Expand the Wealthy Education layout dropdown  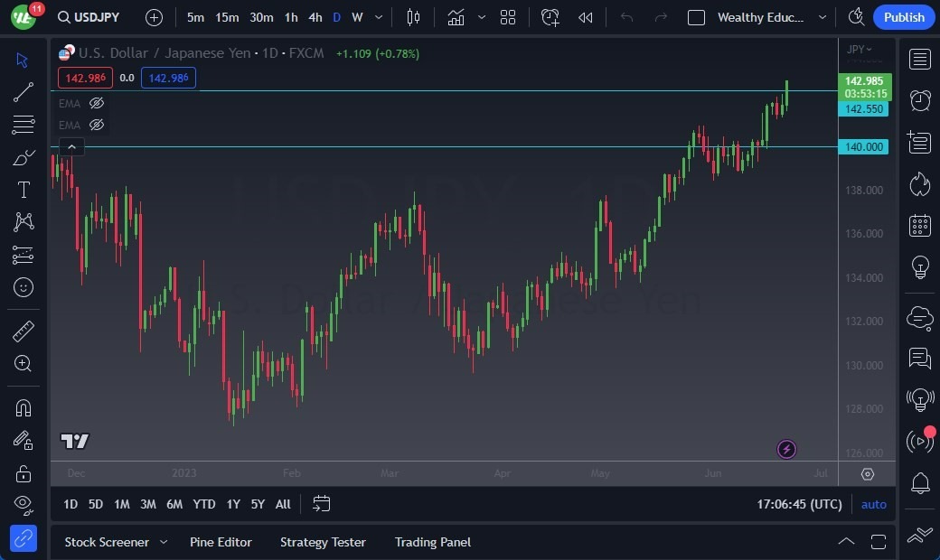coord(822,17)
